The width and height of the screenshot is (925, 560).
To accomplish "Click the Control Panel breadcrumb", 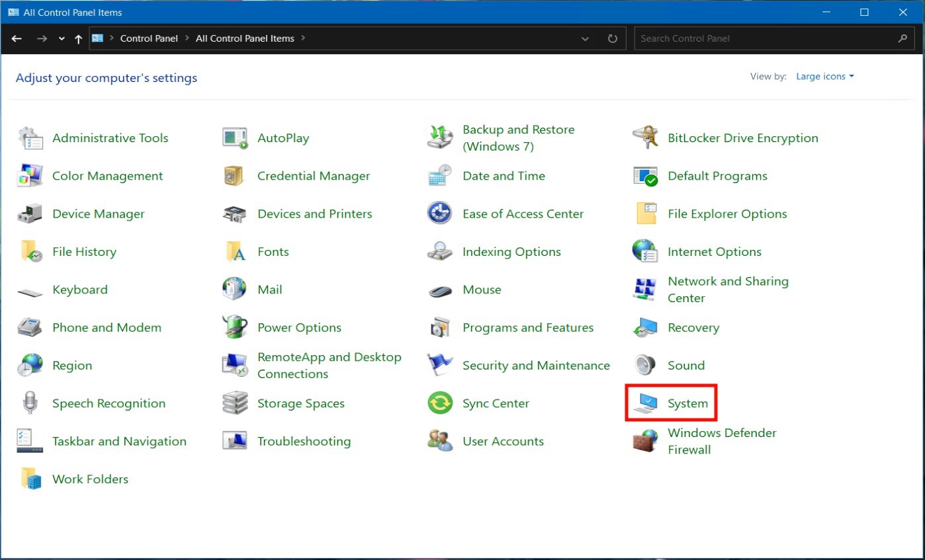I will pyautogui.click(x=149, y=38).
